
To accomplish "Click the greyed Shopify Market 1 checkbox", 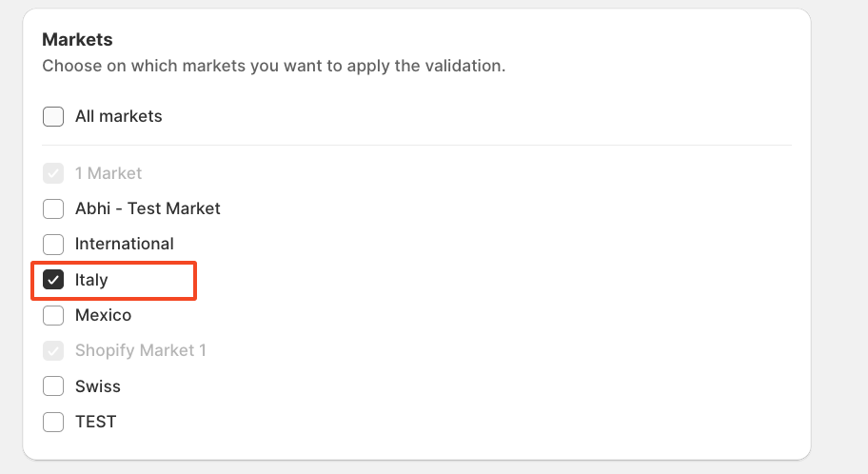I will 53,350.
